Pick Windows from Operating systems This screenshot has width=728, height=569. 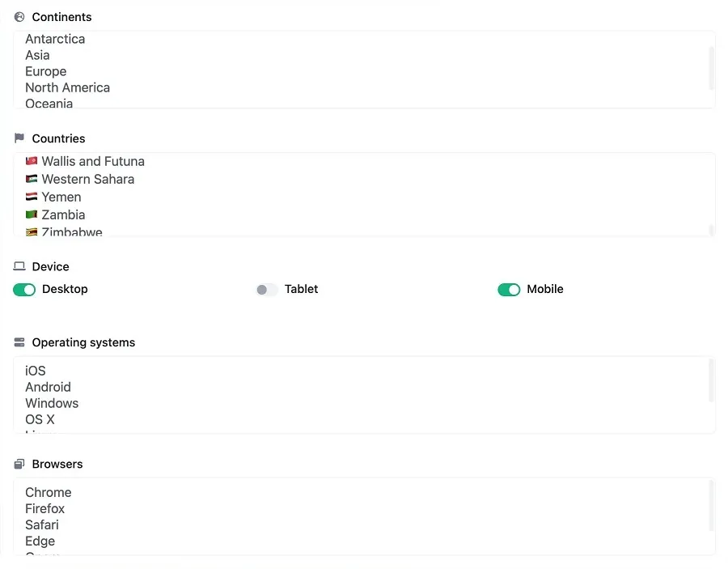click(x=52, y=403)
